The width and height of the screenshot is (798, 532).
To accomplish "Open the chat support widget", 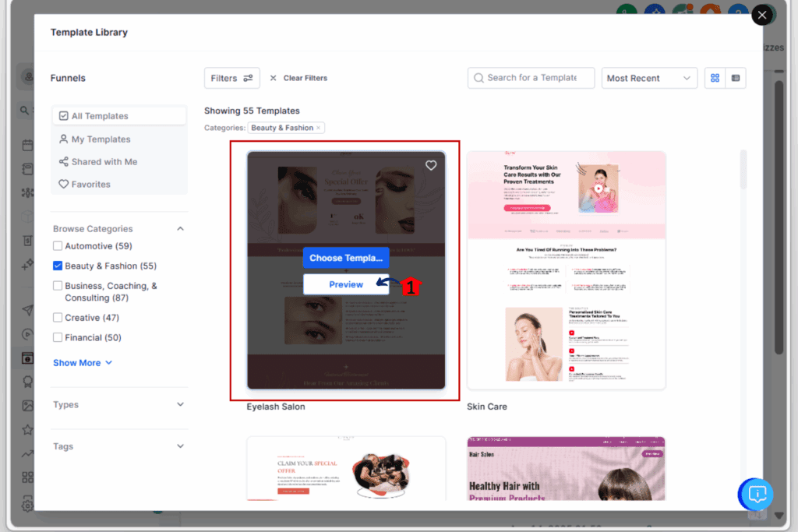I will coord(756,494).
